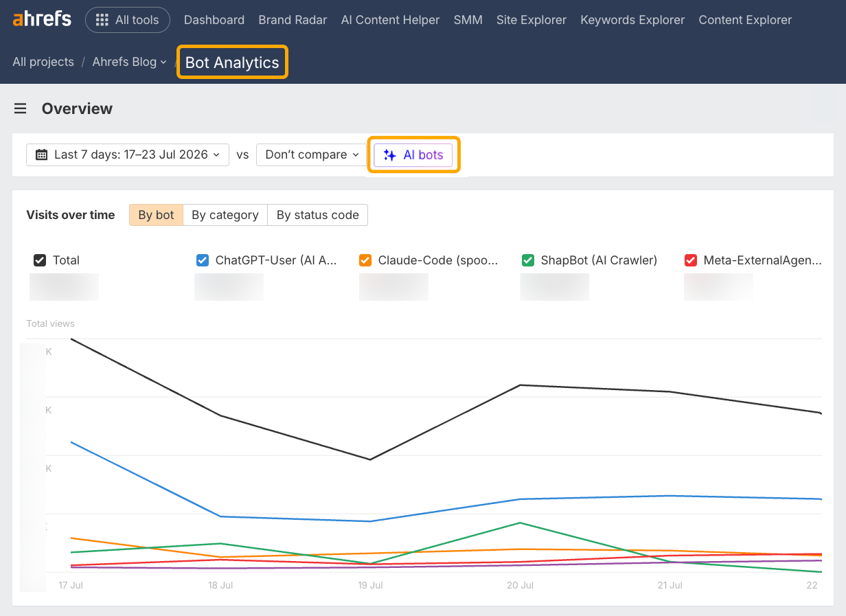Click the Visits over time label
846x616 pixels.
tap(71, 215)
